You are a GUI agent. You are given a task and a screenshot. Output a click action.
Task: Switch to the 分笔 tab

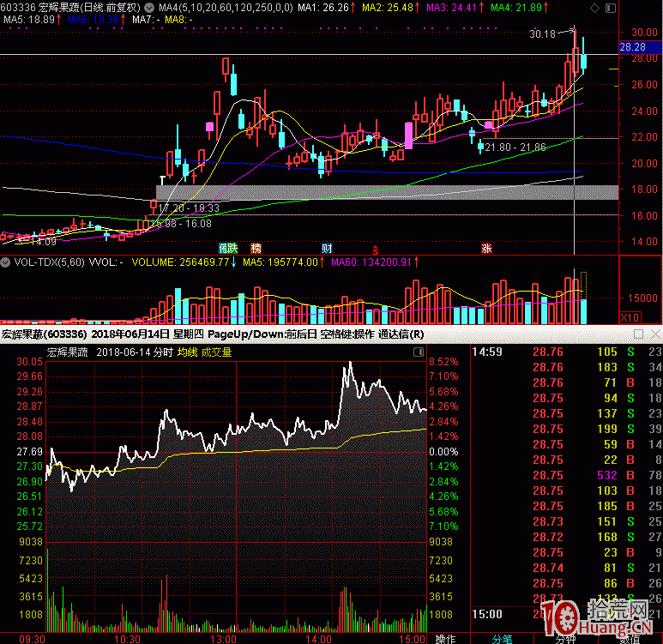[502, 638]
